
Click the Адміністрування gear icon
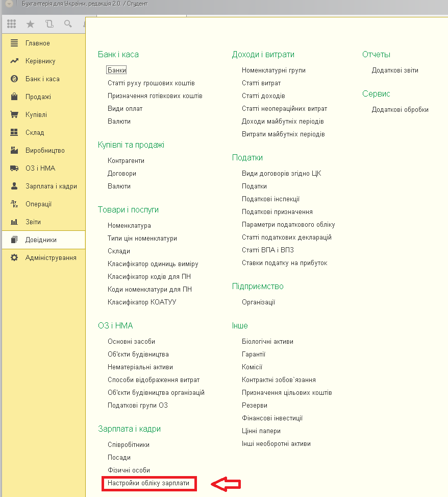point(14,257)
